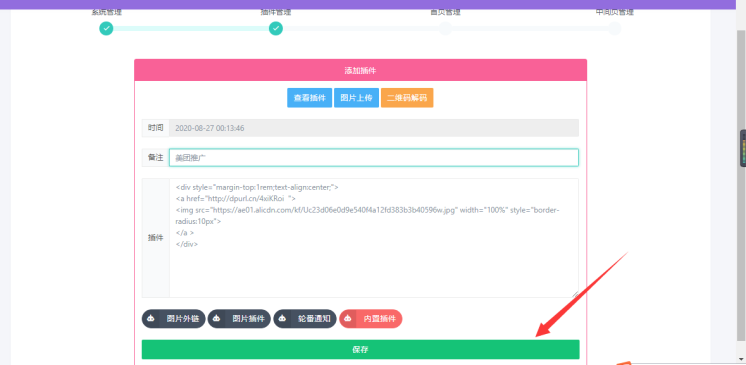746x365 pixels.
Task: Click the closing </div> line in code
Action: pos(186,244)
